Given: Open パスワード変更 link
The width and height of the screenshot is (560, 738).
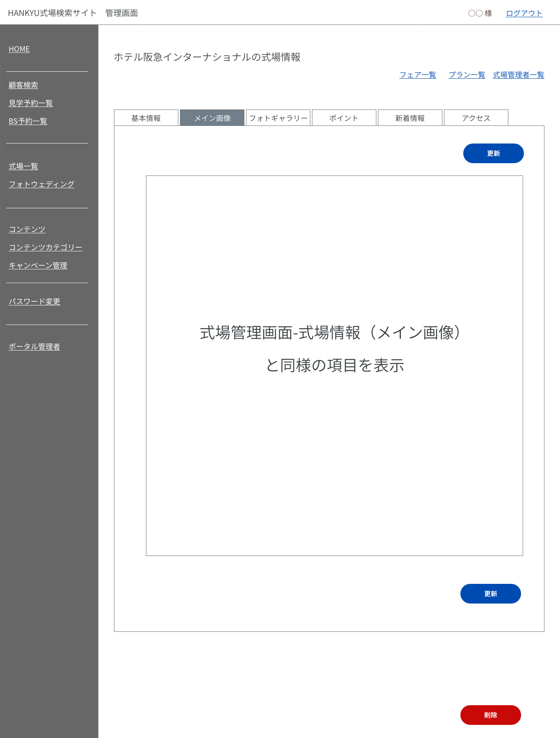Looking at the screenshot, I should tap(34, 302).
